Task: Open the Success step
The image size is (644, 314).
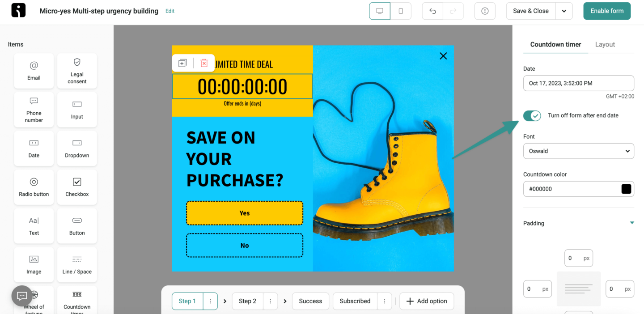Action: [310, 301]
